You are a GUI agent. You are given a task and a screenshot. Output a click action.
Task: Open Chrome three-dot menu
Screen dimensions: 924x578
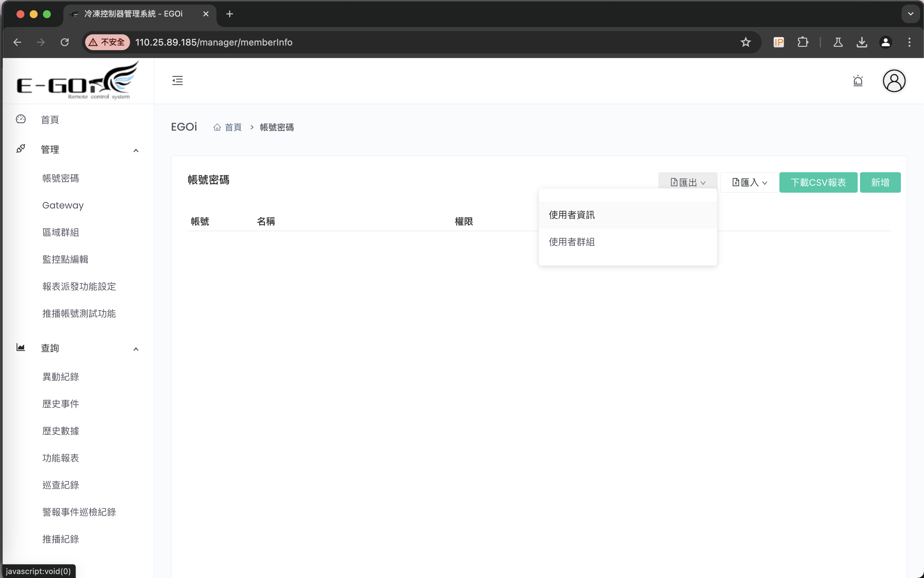(x=909, y=42)
